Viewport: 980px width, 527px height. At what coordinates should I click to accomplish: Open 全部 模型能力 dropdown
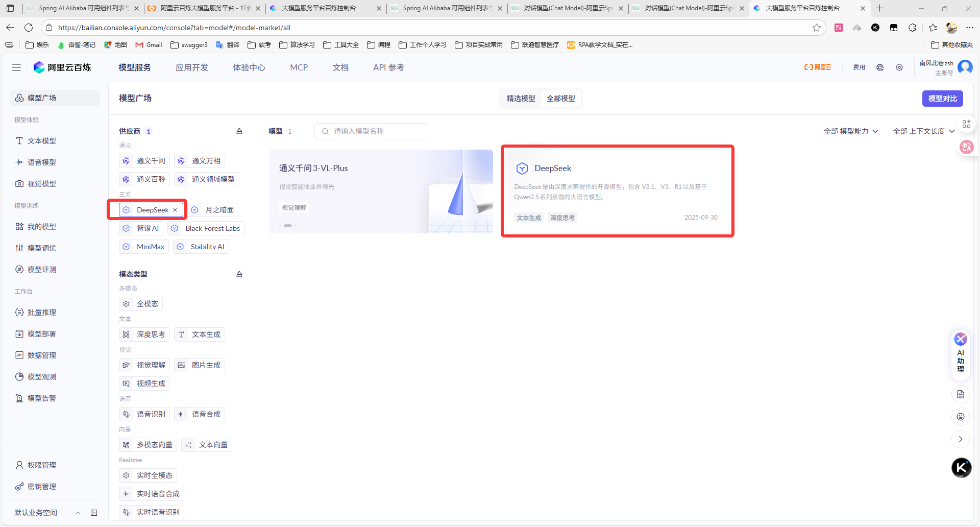point(851,131)
